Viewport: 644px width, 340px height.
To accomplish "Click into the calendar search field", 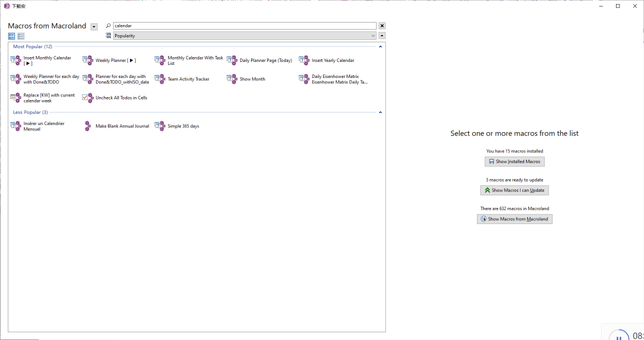I will pos(245,26).
